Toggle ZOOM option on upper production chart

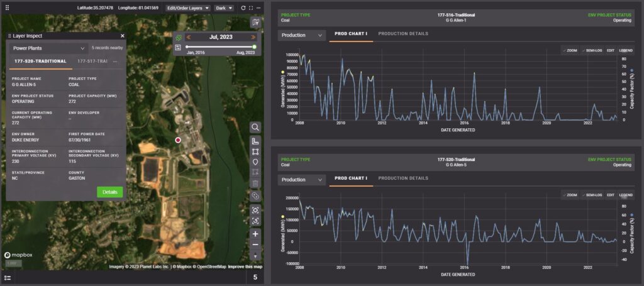pyautogui.click(x=570, y=50)
